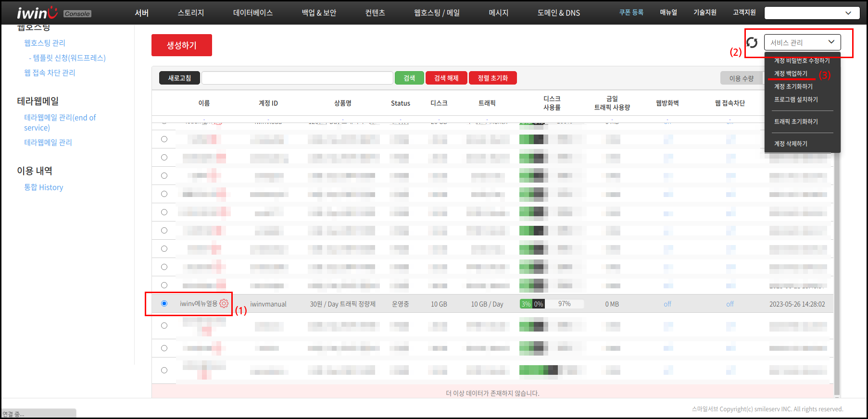Click the 정렬 초기화 button
Viewport: 868px width, 419px height.
[x=492, y=78]
